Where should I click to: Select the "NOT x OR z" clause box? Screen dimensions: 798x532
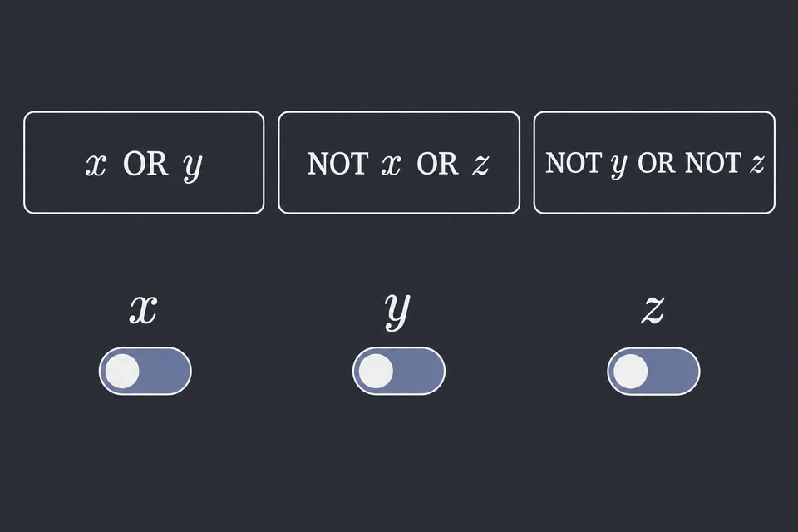[x=399, y=162]
